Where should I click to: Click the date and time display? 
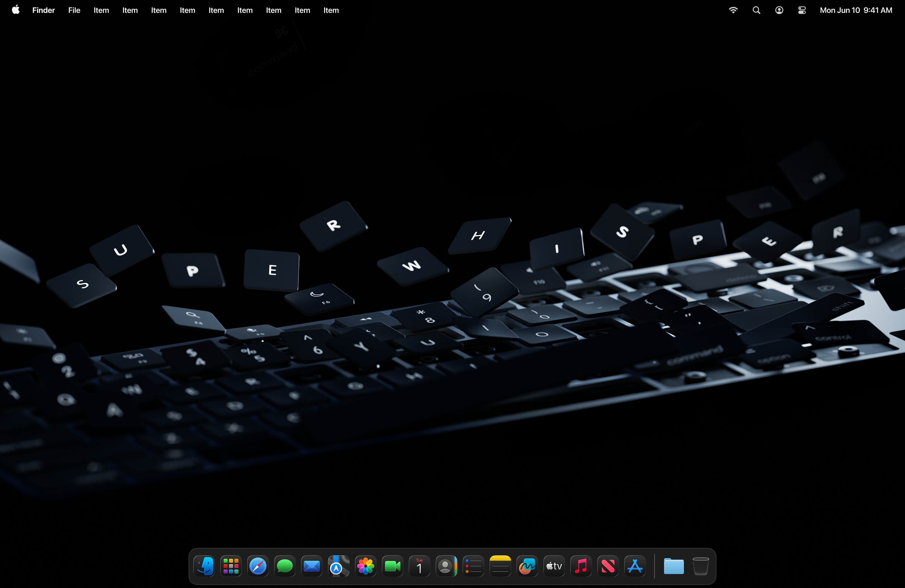[x=856, y=10]
